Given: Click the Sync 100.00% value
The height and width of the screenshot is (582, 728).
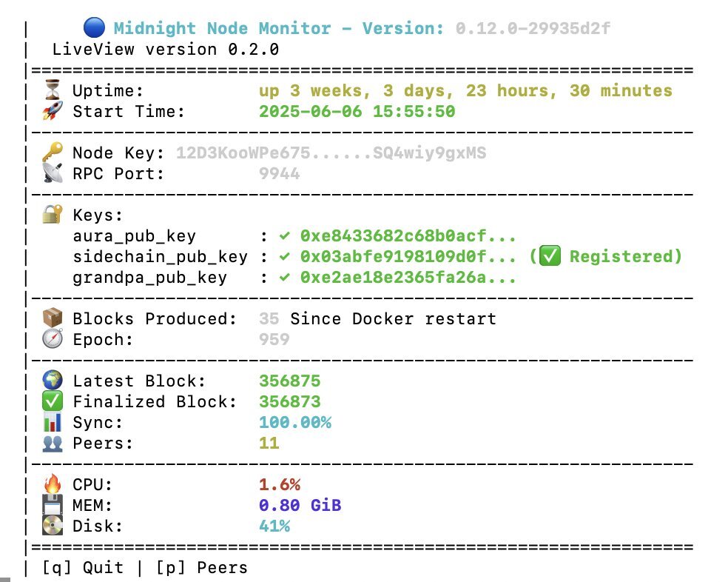Looking at the screenshot, I should tap(294, 423).
